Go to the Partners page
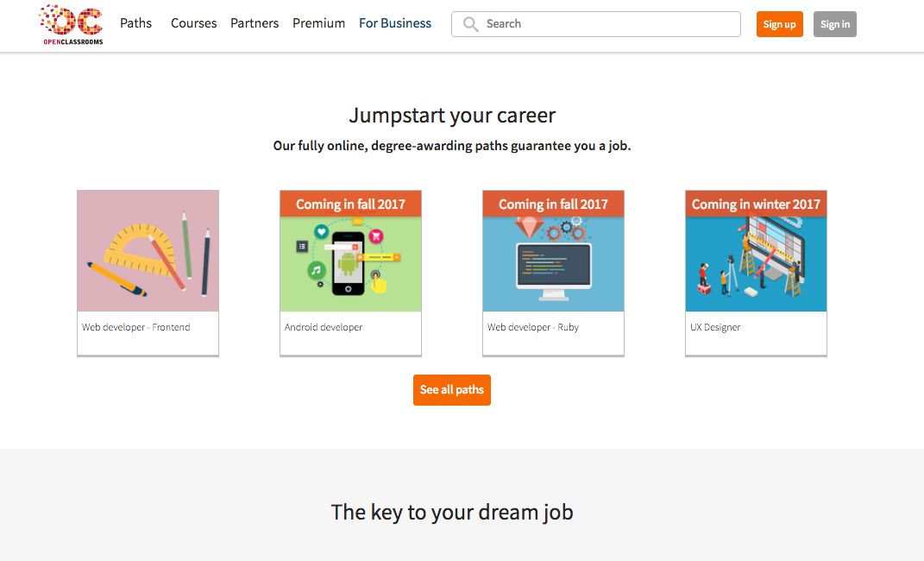Viewport: 924px width, 561px height. [254, 23]
